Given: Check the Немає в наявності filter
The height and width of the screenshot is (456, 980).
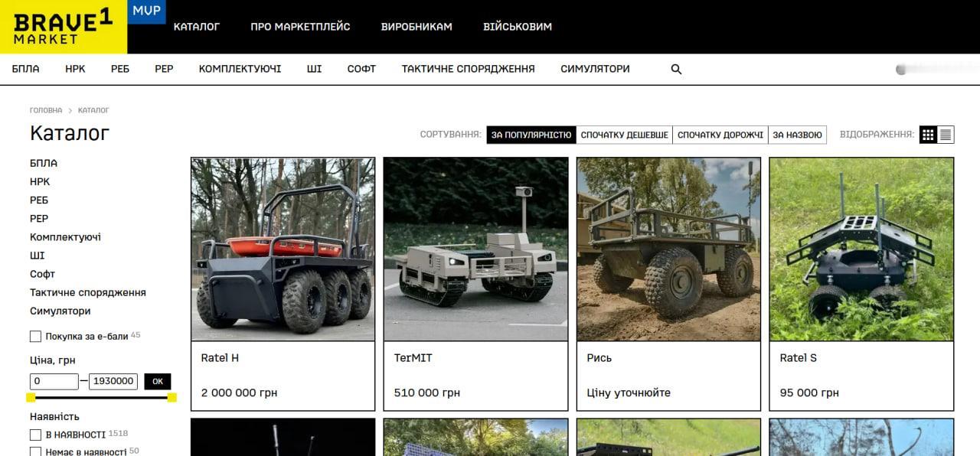Looking at the screenshot, I should [35, 451].
